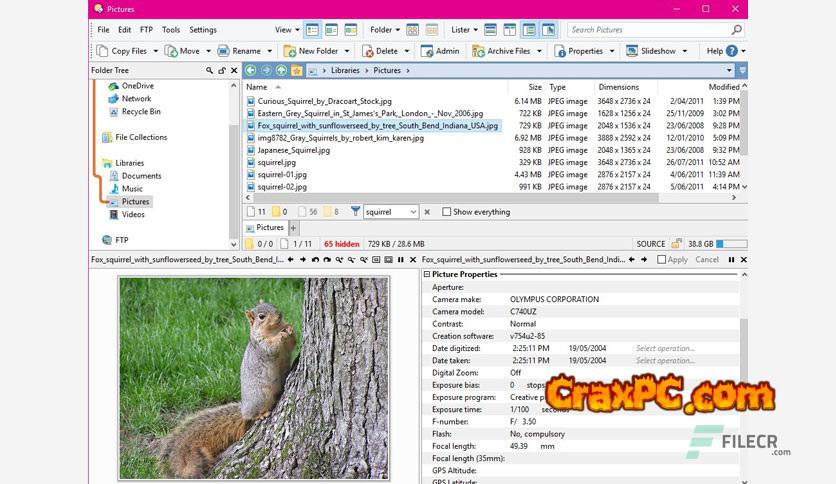
Task: Open the Tools menu
Action: tap(171, 30)
